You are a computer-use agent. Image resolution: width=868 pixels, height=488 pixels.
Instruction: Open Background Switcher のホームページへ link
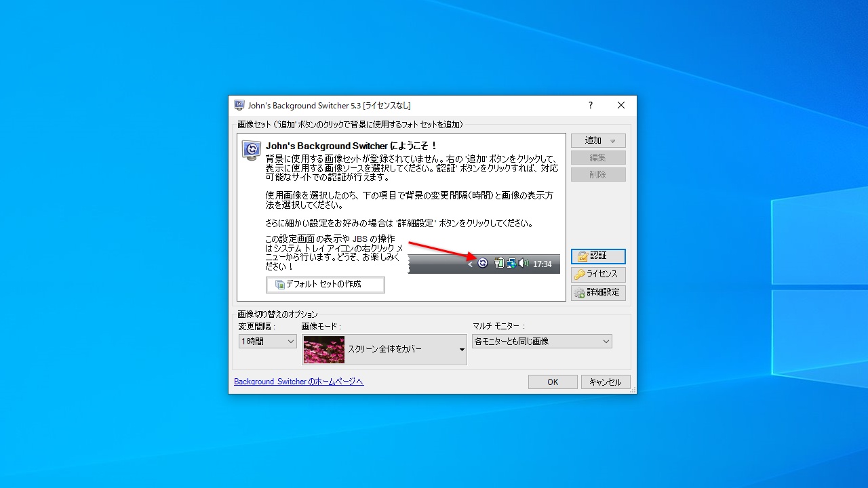[x=298, y=382]
